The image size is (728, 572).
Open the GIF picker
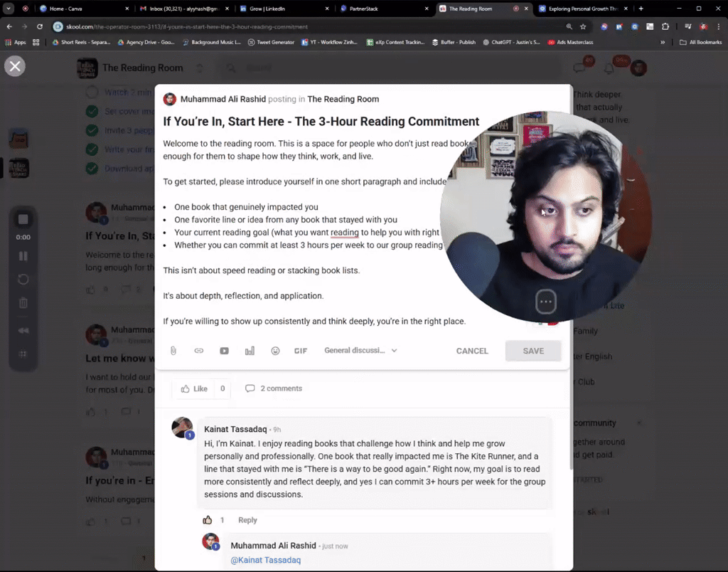(301, 351)
